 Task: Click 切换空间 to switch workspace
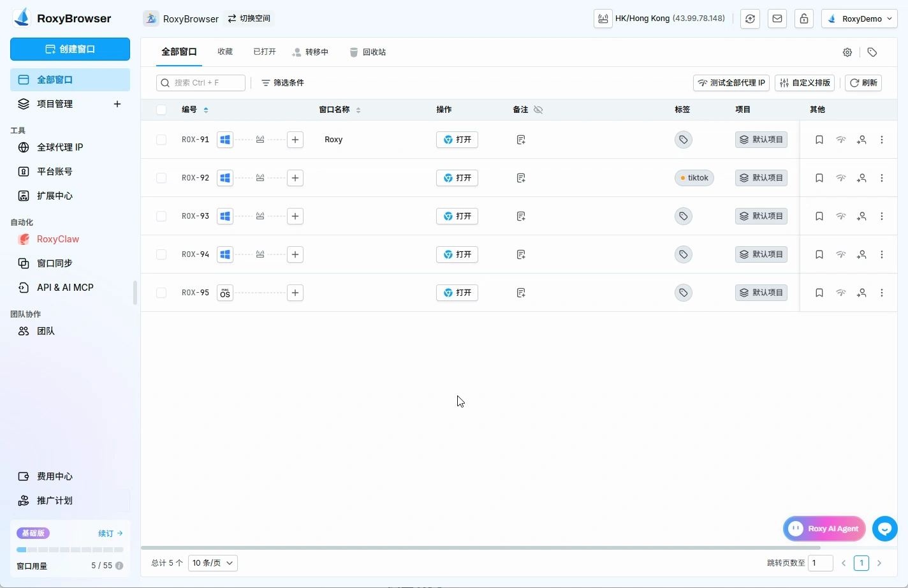coord(249,18)
